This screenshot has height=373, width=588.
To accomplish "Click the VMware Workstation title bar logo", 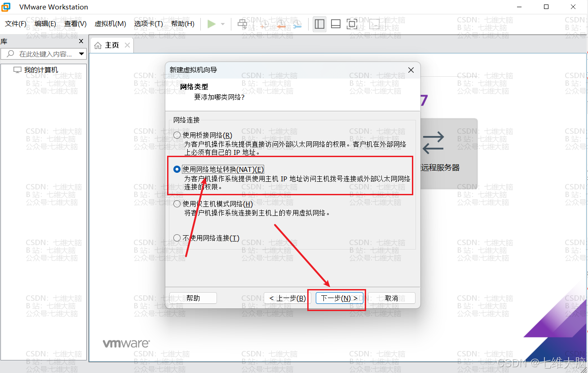I will (7, 7).
